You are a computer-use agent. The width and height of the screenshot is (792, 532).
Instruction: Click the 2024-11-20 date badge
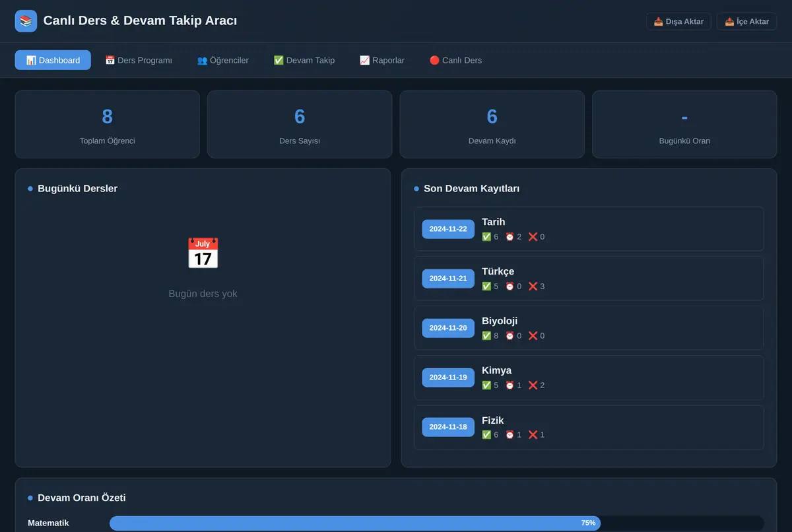448,328
